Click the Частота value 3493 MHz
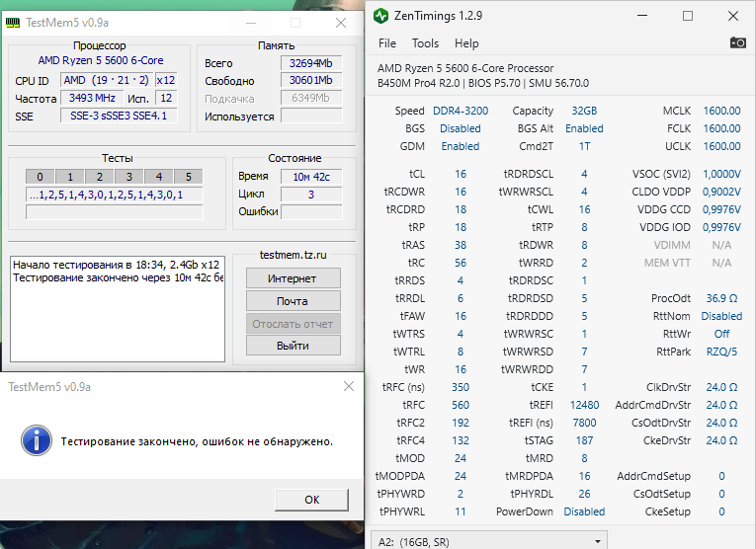Viewport: 756px width, 549px height. [92, 98]
